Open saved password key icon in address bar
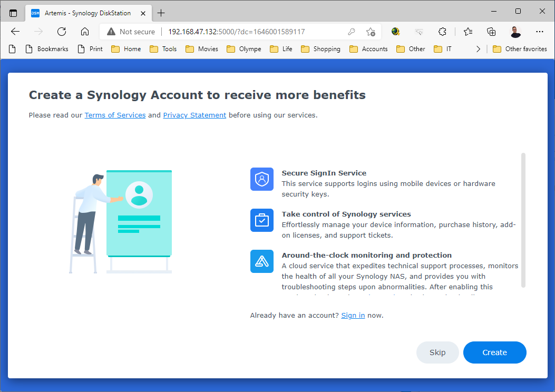This screenshot has height=392, width=555. tap(352, 32)
